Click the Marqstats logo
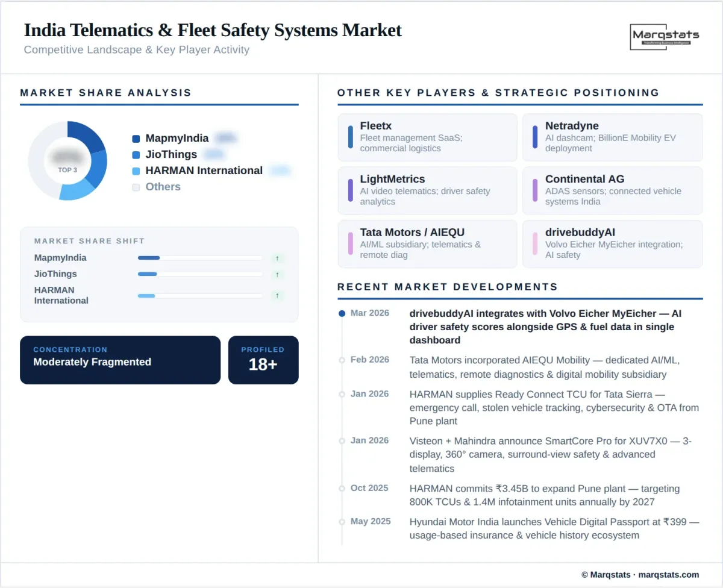723x588 pixels. (665, 36)
